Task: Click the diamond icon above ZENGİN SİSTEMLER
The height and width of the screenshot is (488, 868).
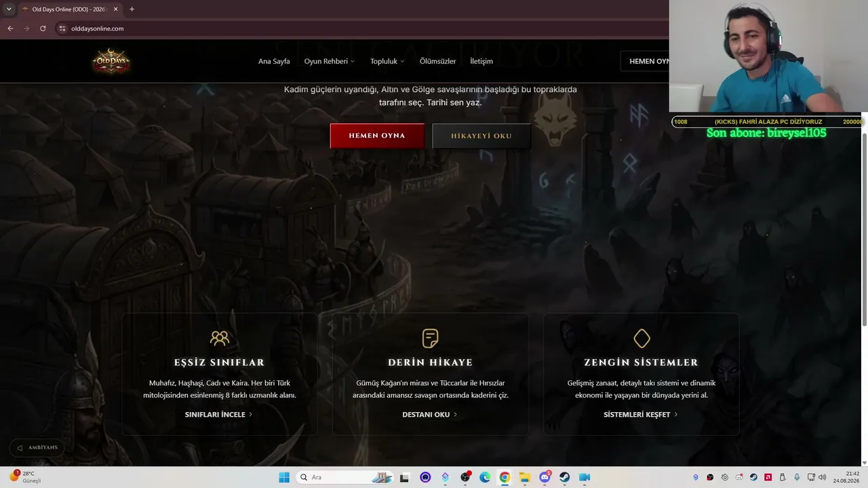Action: pos(642,338)
